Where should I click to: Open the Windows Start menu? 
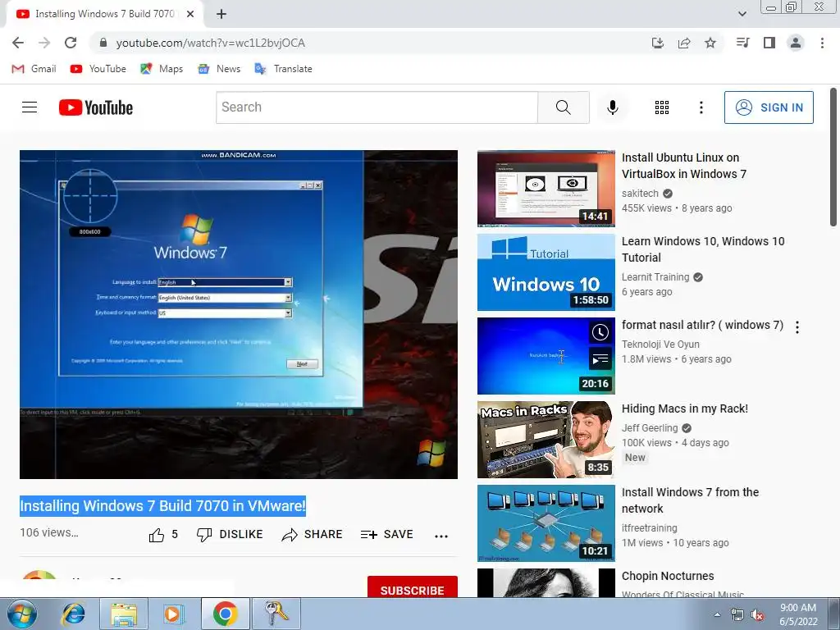[22, 614]
